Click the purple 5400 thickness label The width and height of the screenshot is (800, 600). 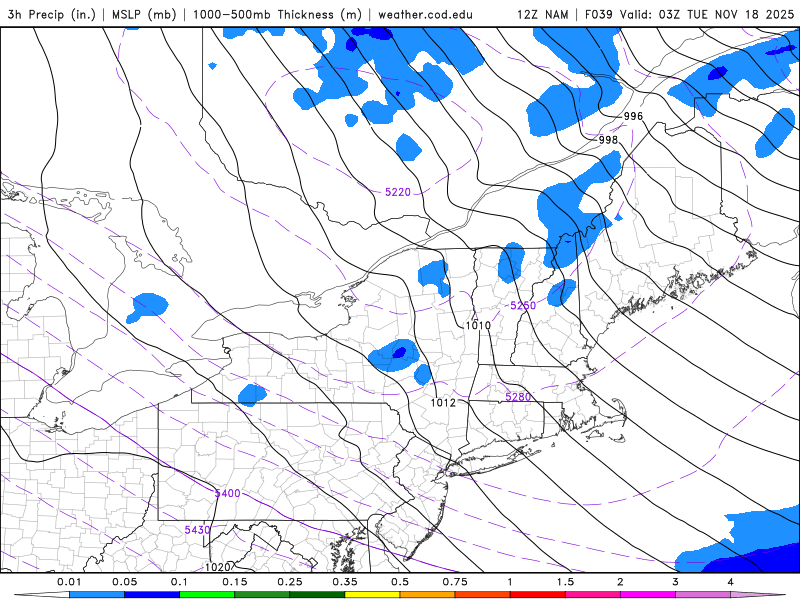tap(227, 493)
